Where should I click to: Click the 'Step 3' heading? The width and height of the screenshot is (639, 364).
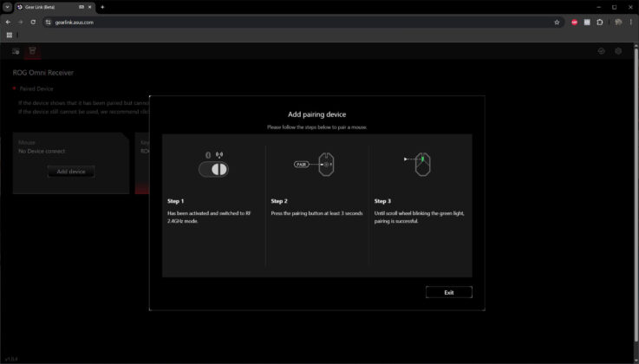382,201
